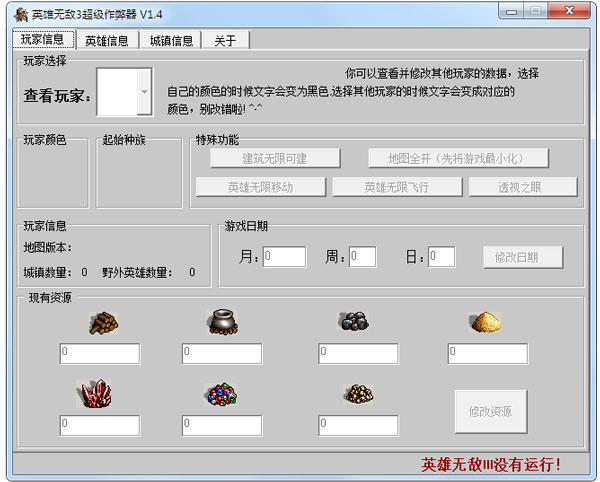Click the input field under wood icon
The height and width of the screenshot is (482, 600).
(x=100, y=353)
